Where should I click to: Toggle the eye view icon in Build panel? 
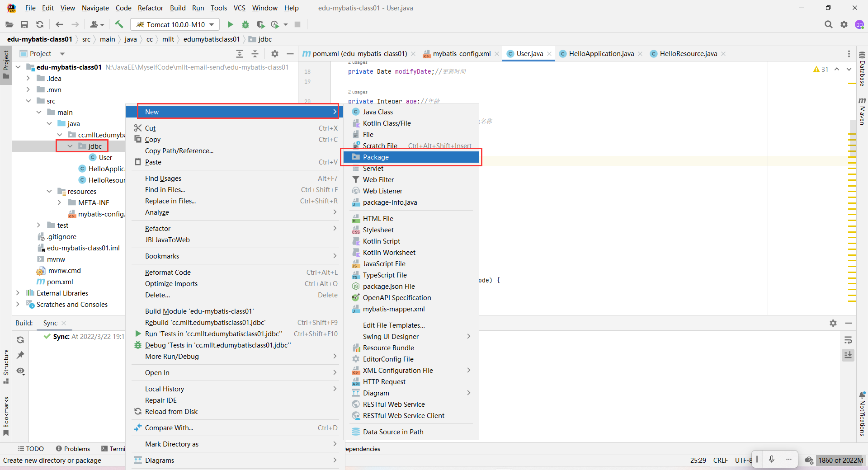[20, 371]
